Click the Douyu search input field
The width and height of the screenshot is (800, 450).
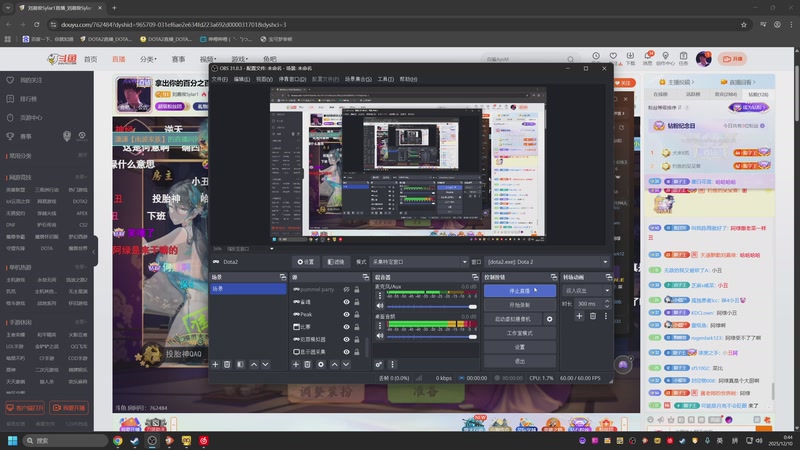point(526,59)
